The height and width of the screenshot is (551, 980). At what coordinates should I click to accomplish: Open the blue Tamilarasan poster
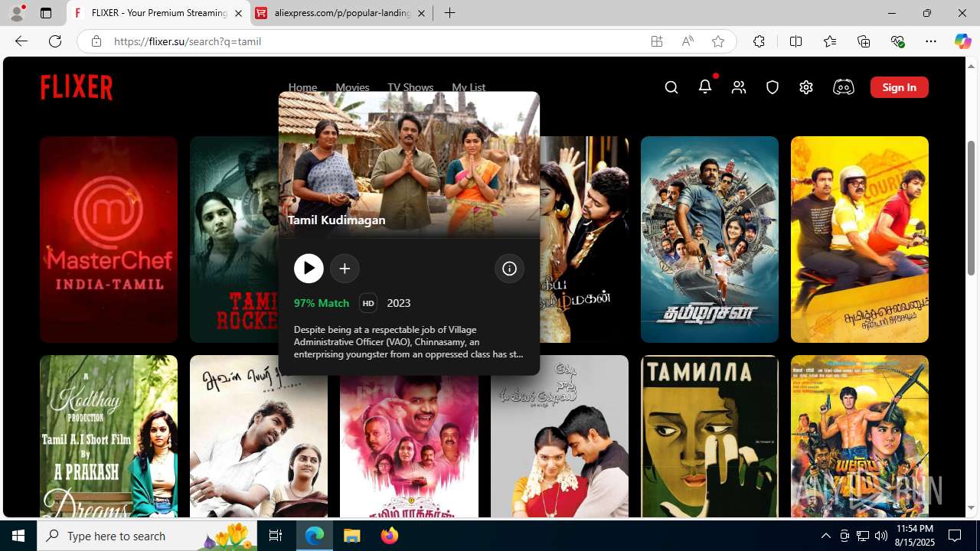710,240
